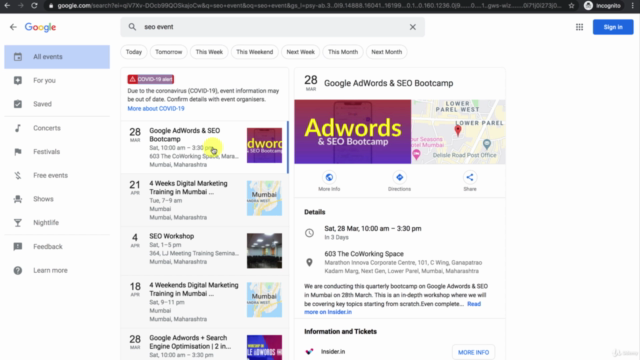Filter events by Tomorrow chip
Image resolution: width=640 pixels, height=360 pixels.
tap(169, 52)
